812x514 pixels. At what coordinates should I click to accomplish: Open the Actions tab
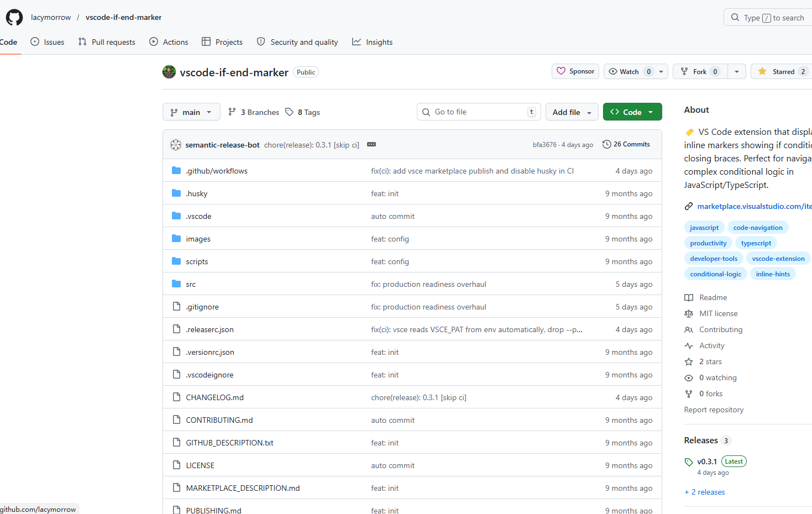169,42
